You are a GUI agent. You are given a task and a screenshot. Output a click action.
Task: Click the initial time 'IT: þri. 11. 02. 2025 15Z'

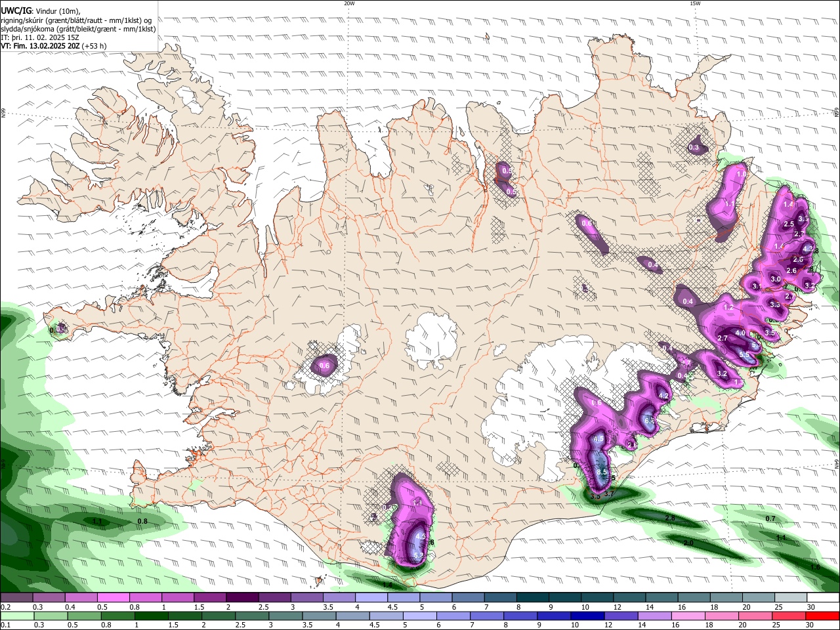pyautogui.click(x=41, y=37)
